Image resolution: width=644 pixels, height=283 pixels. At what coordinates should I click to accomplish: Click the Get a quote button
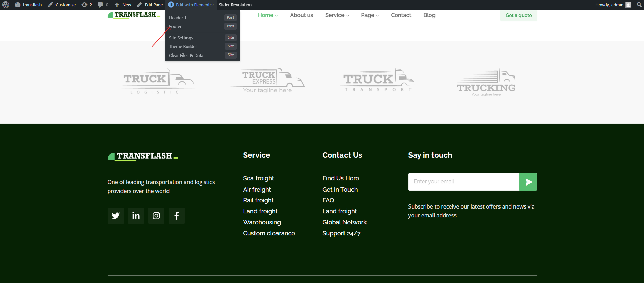click(518, 15)
